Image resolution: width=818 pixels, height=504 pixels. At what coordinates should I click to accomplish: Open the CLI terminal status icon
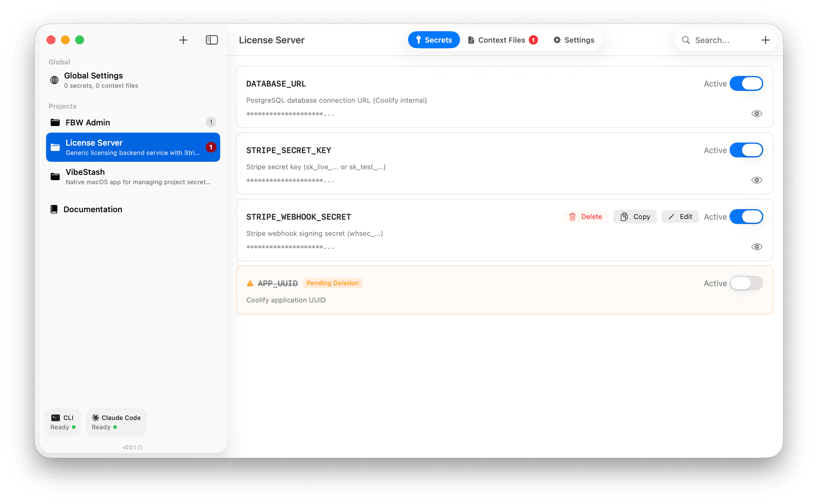56,418
